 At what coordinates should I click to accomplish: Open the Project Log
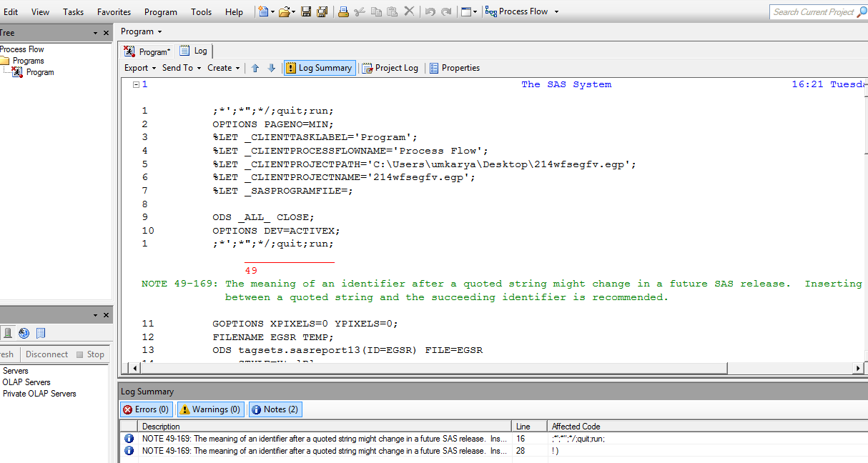(x=390, y=68)
